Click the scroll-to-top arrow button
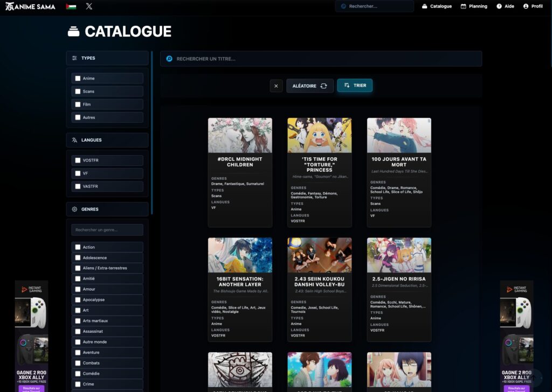Image resolution: width=552 pixels, height=392 pixels. (x=534, y=377)
